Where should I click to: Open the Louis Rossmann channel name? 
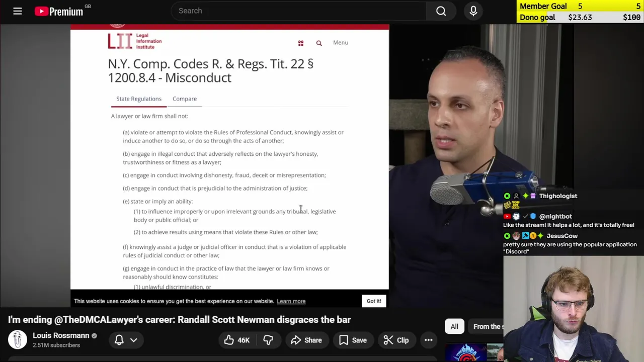[x=61, y=335]
